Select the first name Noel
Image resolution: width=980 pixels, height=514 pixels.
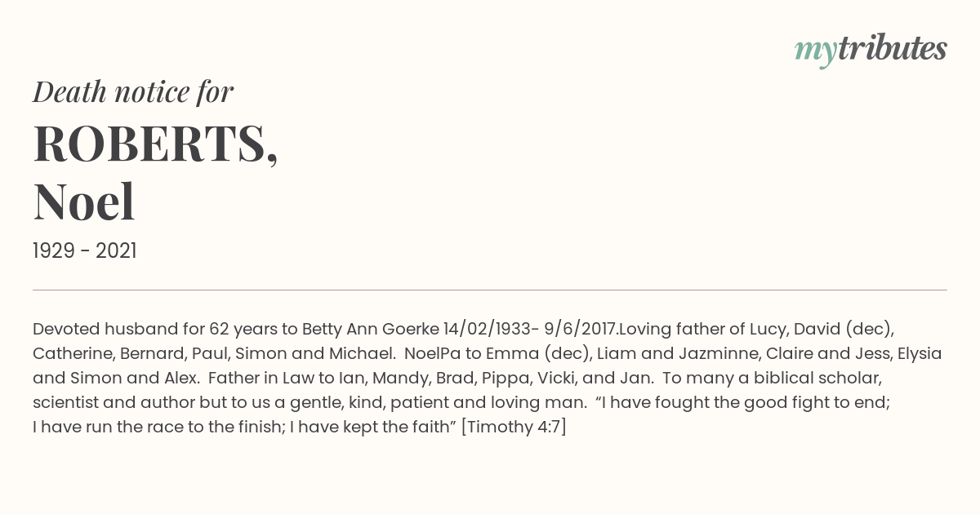(x=84, y=202)
